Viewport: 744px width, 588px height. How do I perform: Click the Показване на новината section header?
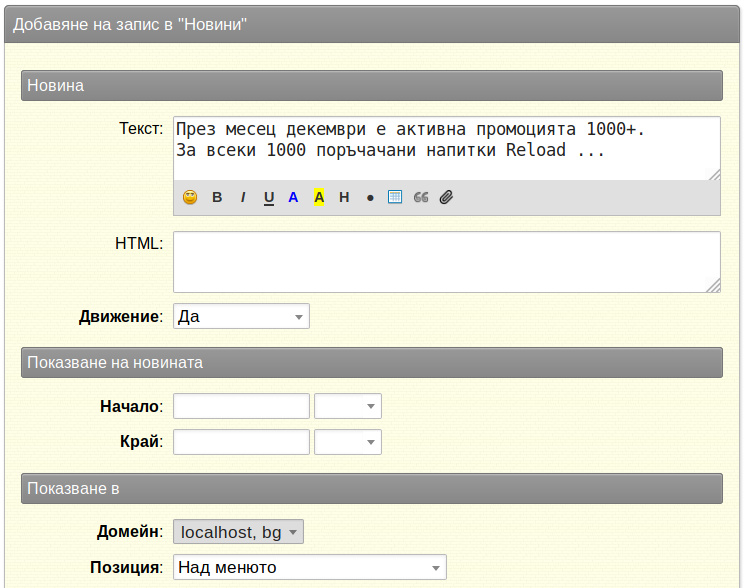(x=372, y=363)
